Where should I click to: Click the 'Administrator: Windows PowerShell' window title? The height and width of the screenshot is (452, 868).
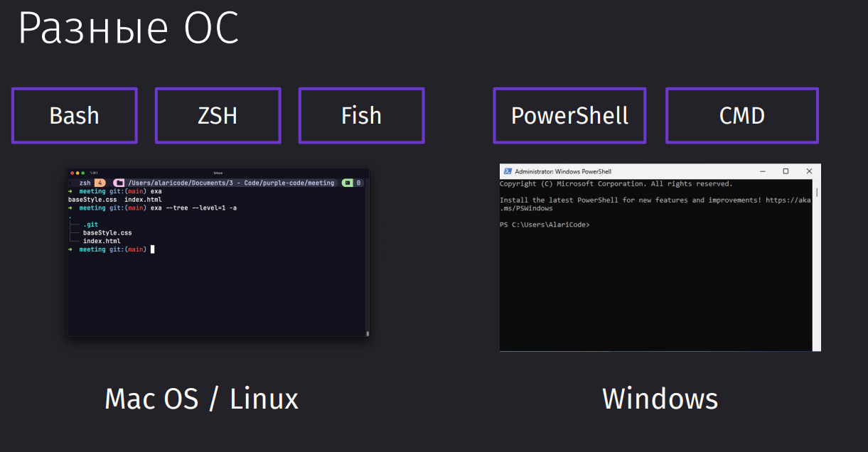[563, 171]
